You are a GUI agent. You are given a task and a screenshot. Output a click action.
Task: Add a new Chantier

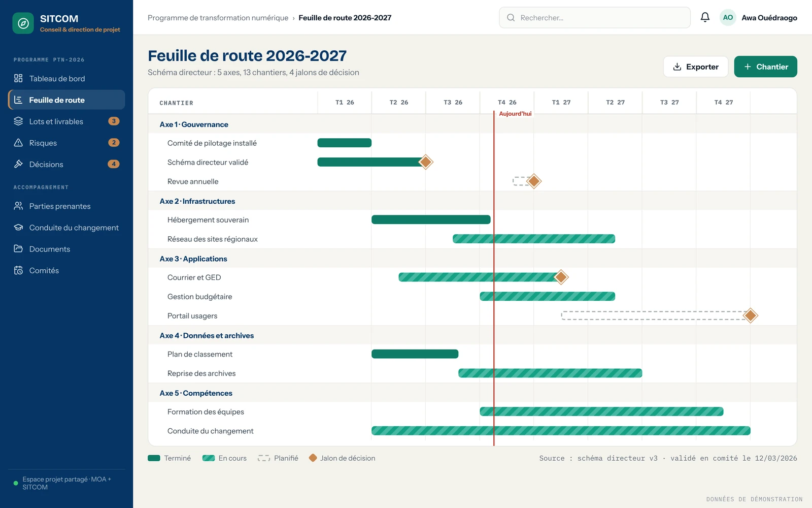[x=765, y=67]
